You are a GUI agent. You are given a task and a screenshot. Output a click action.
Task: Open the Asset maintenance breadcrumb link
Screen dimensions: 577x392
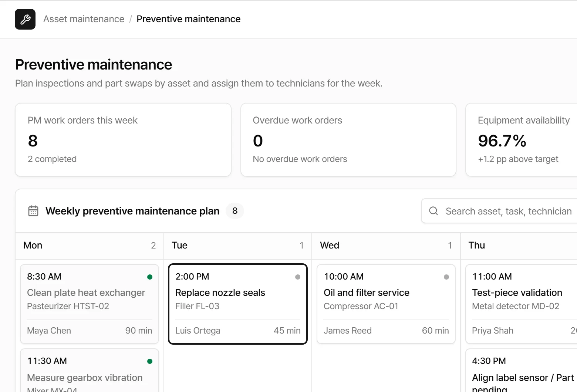pos(84,19)
